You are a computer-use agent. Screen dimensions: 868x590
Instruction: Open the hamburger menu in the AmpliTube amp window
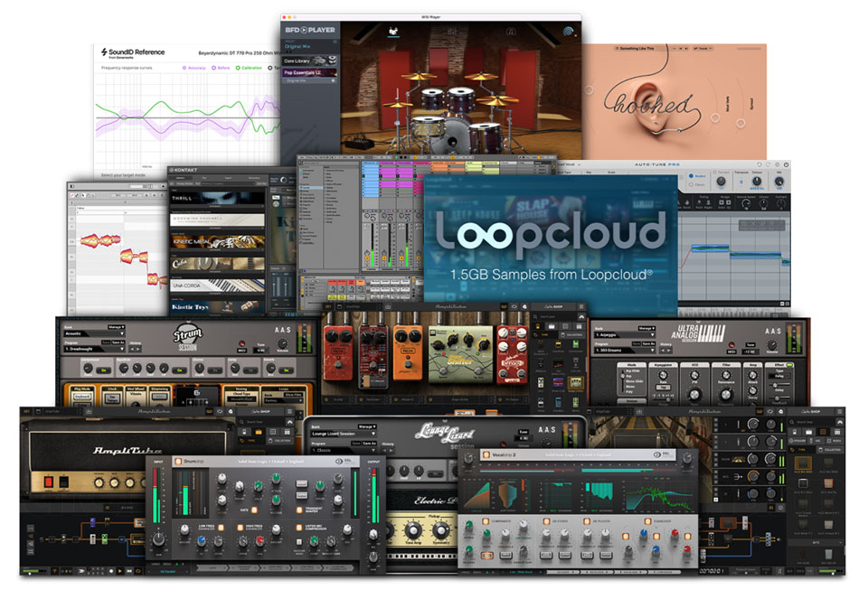(289, 411)
